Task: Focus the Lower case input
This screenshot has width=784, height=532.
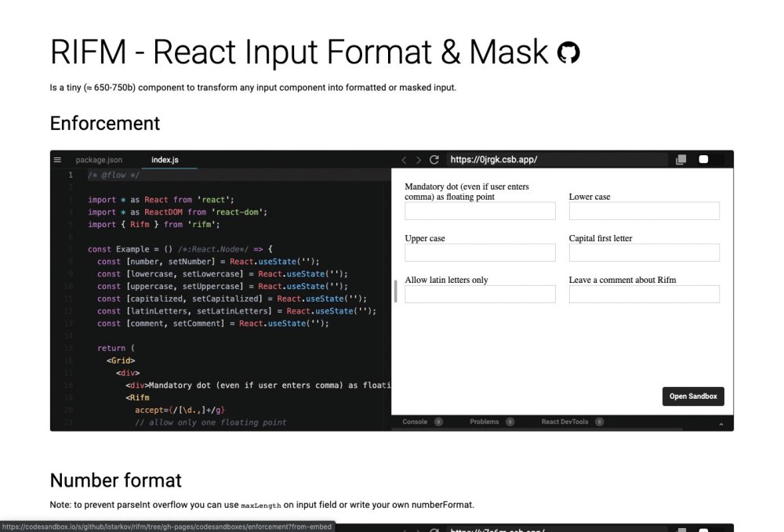Action: [x=644, y=211]
